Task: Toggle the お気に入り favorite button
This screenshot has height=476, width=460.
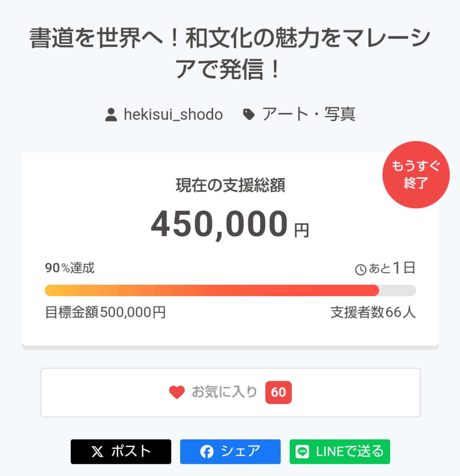Action: click(230, 392)
